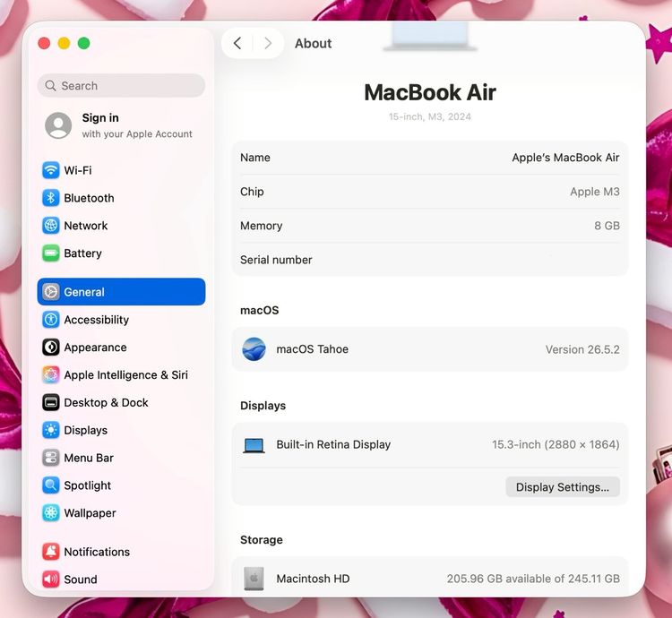Click the Wallpaper flower icon

pyautogui.click(x=50, y=513)
